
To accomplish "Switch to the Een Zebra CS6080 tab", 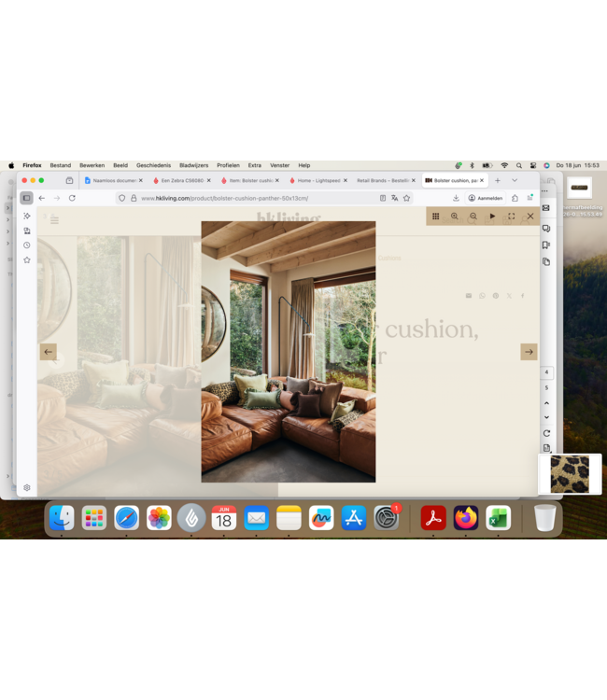I will point(182,180).
